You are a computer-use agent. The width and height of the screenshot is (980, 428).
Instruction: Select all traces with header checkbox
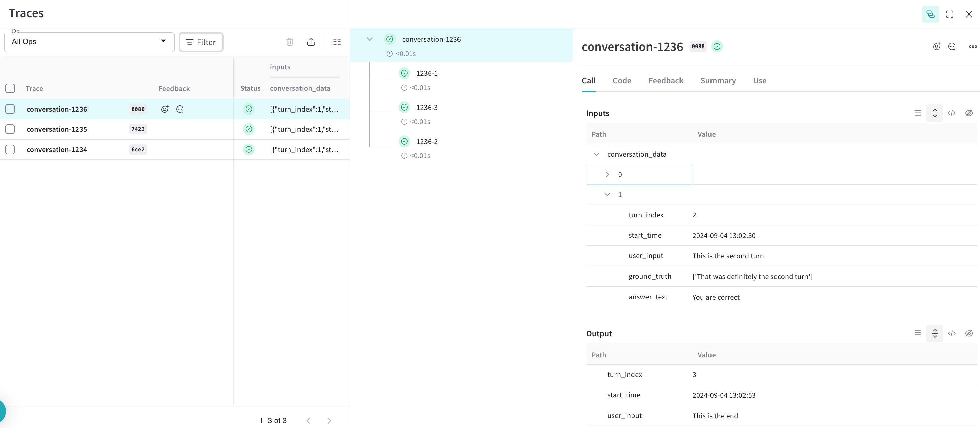point(10,88)
